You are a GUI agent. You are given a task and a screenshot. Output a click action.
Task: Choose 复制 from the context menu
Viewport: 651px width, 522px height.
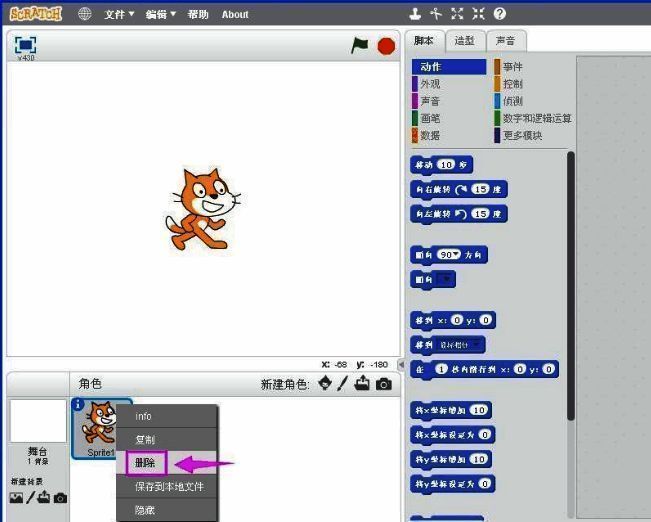click(145, 440)
